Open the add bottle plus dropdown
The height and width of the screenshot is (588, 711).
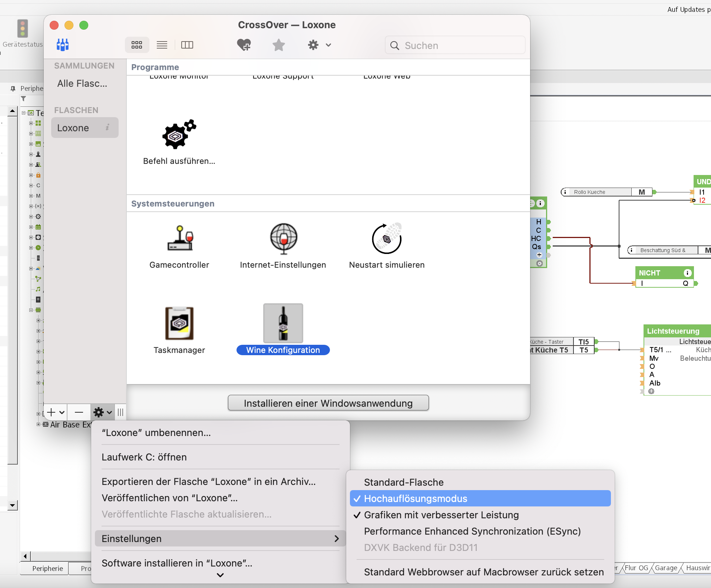click(56, 412)
